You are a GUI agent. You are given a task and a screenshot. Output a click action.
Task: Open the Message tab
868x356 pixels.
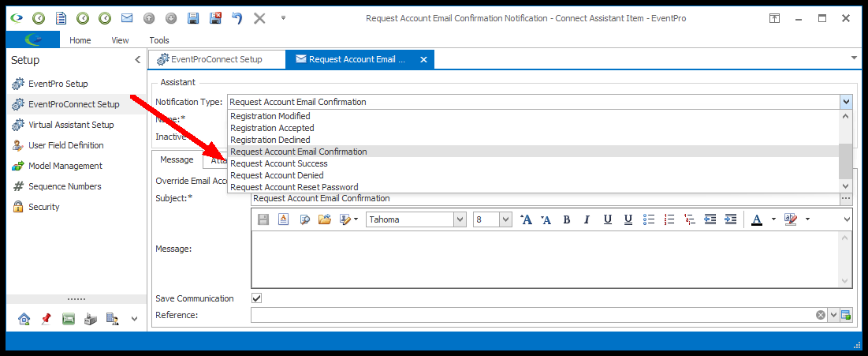click(177, 159)
